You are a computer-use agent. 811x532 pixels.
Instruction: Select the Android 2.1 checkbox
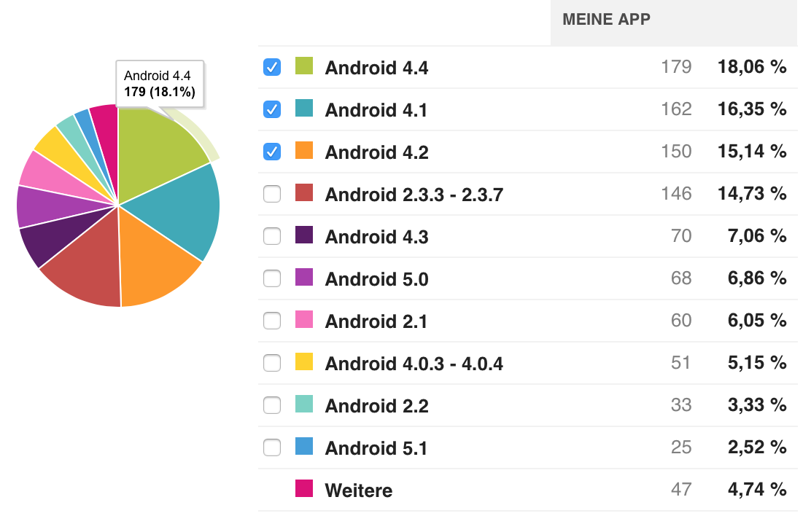pyautogui.click(x=272, y=321)
